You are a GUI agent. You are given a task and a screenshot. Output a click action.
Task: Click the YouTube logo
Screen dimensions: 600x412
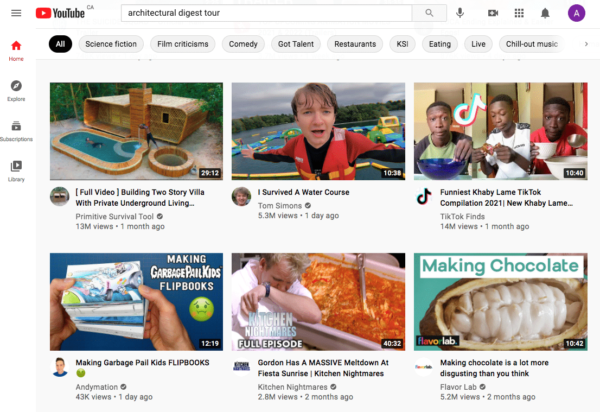[60, 13]
